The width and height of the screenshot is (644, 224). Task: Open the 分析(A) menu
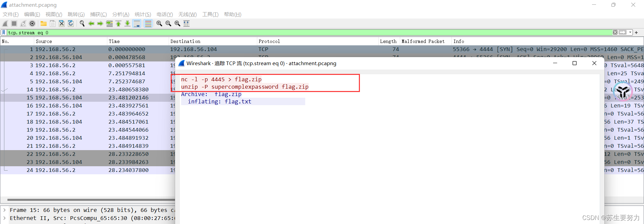[x=121, y=14]
